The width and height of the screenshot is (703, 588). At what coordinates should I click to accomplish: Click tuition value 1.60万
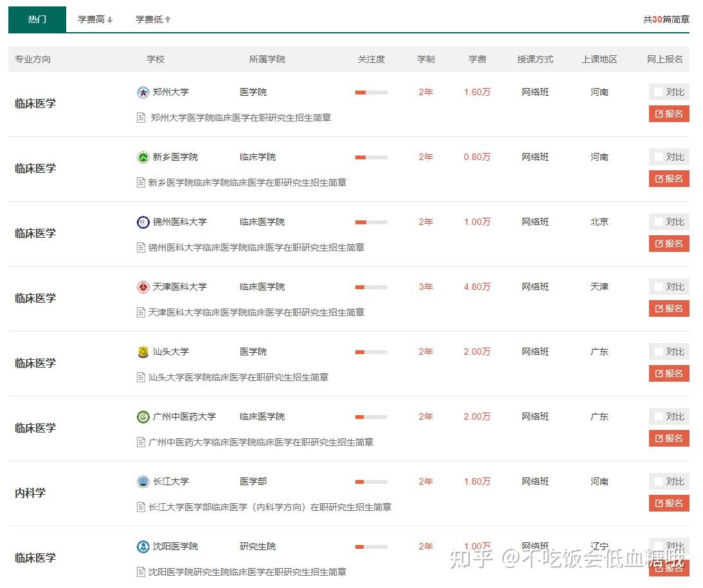point(477,92)
